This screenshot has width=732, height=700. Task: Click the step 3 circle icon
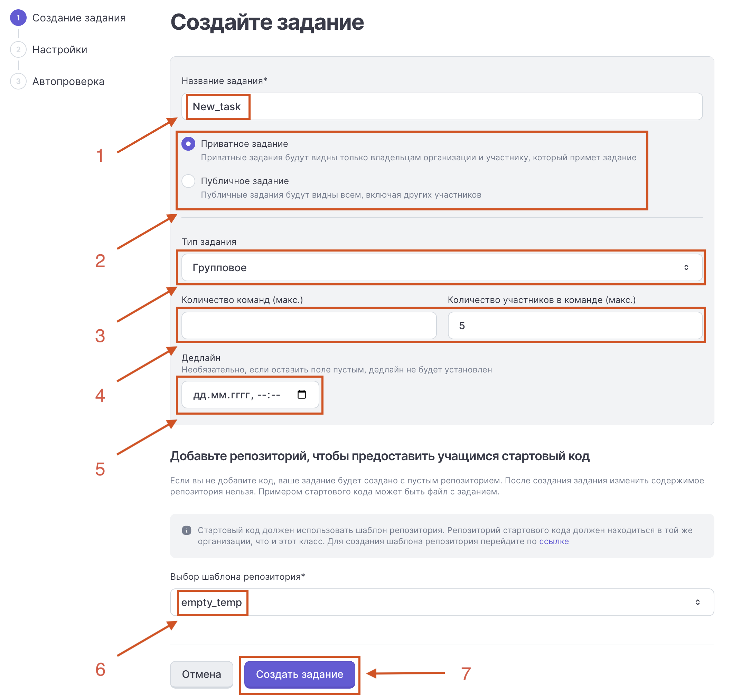click(x=18, y=81)
